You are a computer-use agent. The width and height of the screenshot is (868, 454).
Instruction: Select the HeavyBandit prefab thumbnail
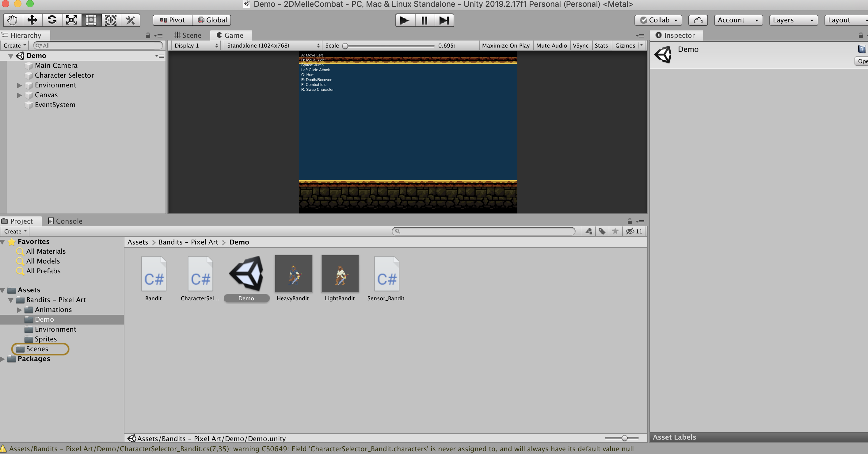293,274
